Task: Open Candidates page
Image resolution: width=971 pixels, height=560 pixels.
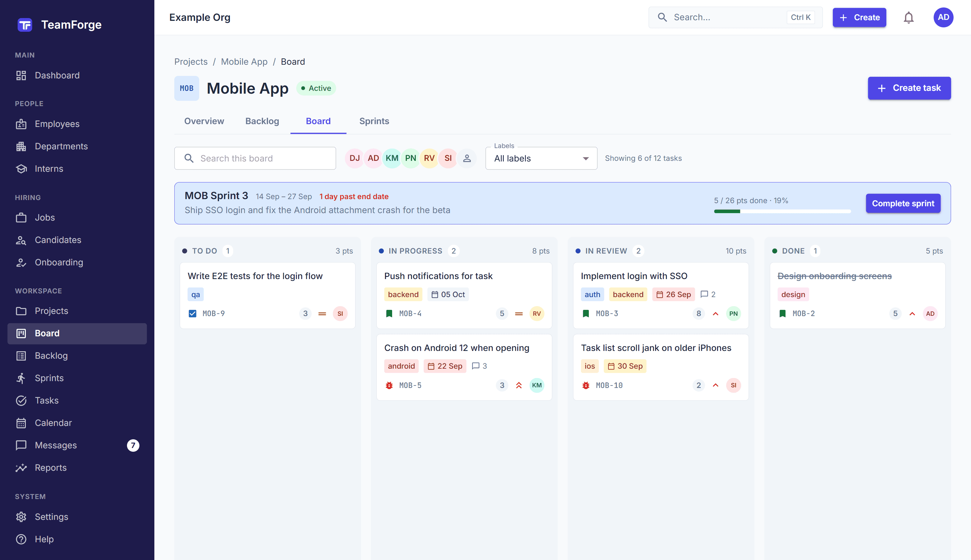Action: pyautogui.click(x=77, y=240)
